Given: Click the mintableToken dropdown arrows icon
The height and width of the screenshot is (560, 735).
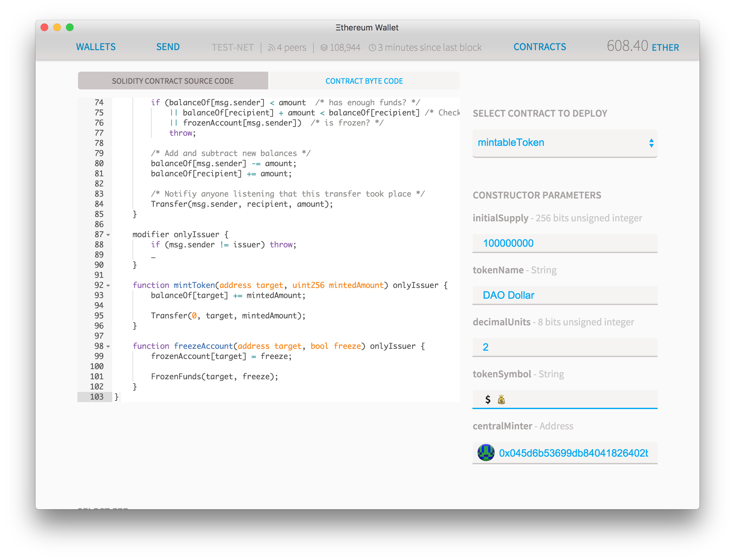Looking at the screenshot, I should click(651, 143).
